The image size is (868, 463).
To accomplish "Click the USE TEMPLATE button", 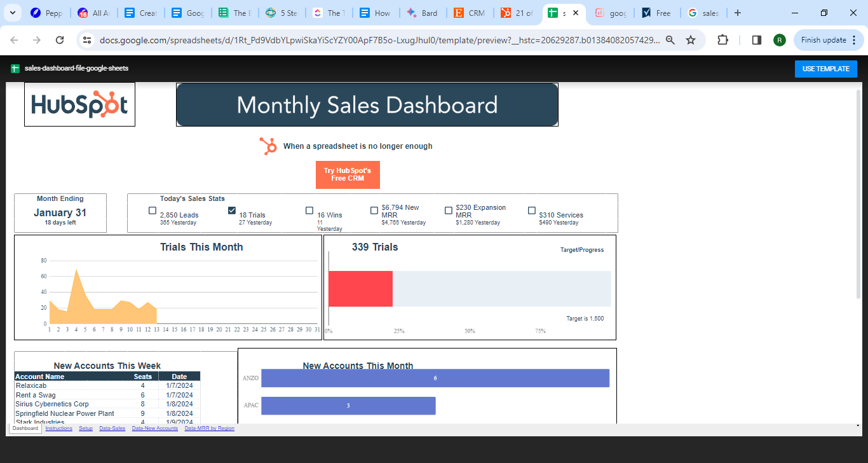I will click(825, 69).
